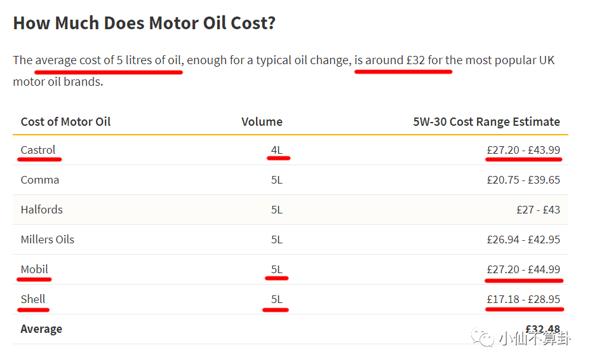
Task: Click the Shell brand name
Action: pyautogui.click(x=33, y=299)
